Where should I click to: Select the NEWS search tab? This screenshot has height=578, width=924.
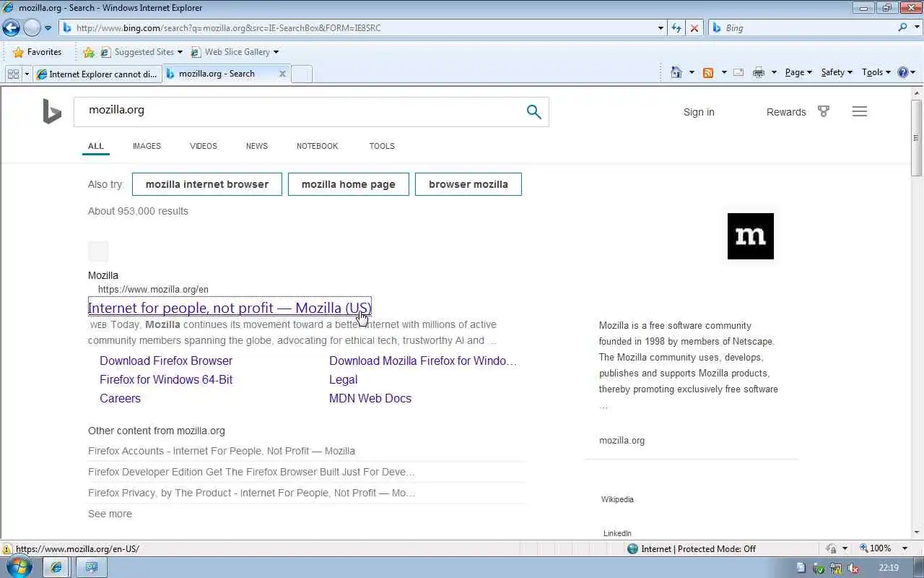(x=257, y=146)
